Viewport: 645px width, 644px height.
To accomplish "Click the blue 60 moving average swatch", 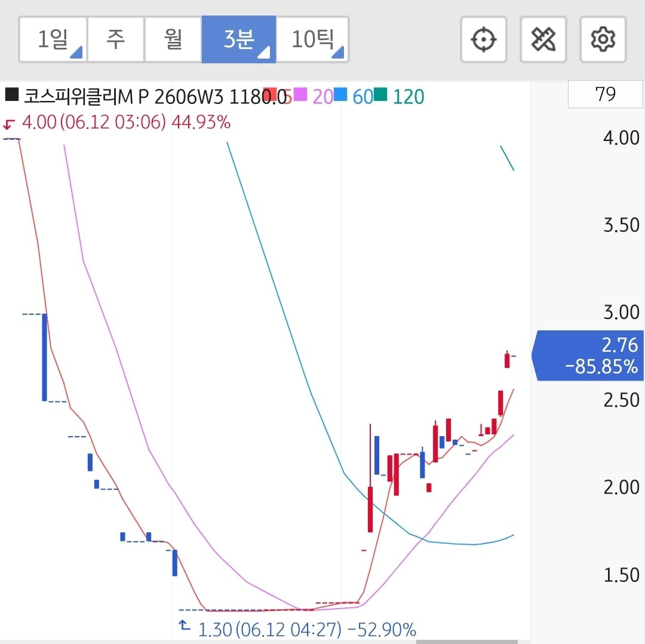I will [x=340, y=94].
